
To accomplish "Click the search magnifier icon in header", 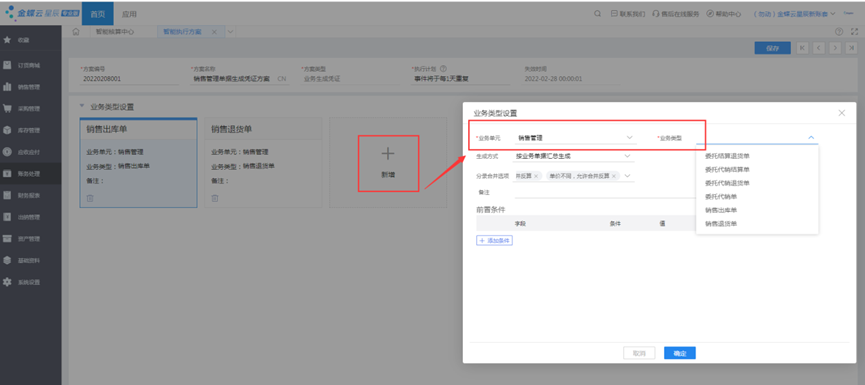I will 597,14.
